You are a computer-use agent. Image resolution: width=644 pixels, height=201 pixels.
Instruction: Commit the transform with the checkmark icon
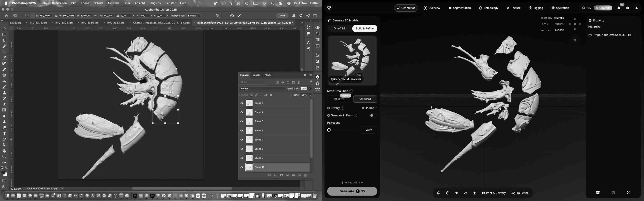239,16
